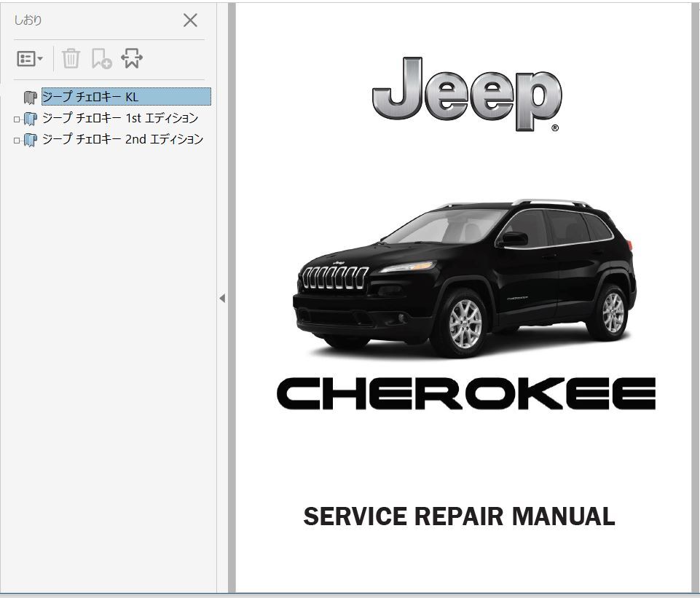Click the black Cherokee vehicle image
The image size is (700, 598).
click(x=464, y=279)
